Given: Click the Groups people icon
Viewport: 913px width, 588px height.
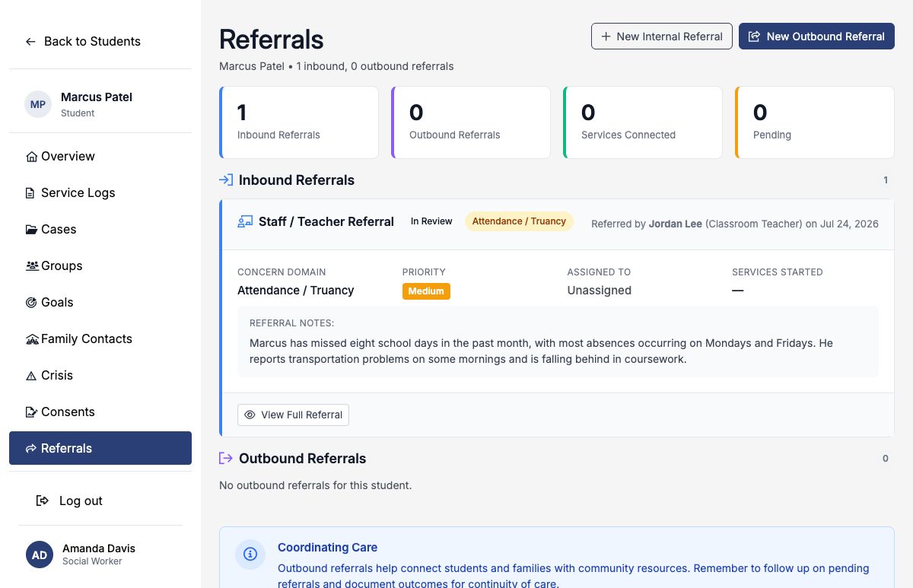Looking at the screenshot, I should click(x=32, y=266).
